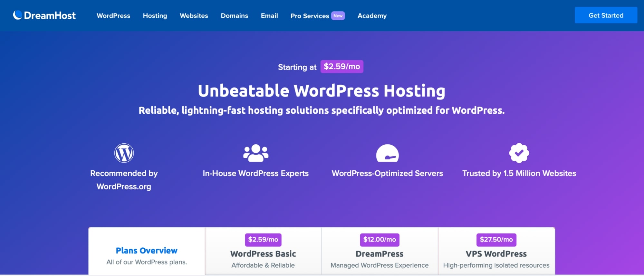Click "All of our WordPress plans." text
644x276 pixels.
(147, 262)
